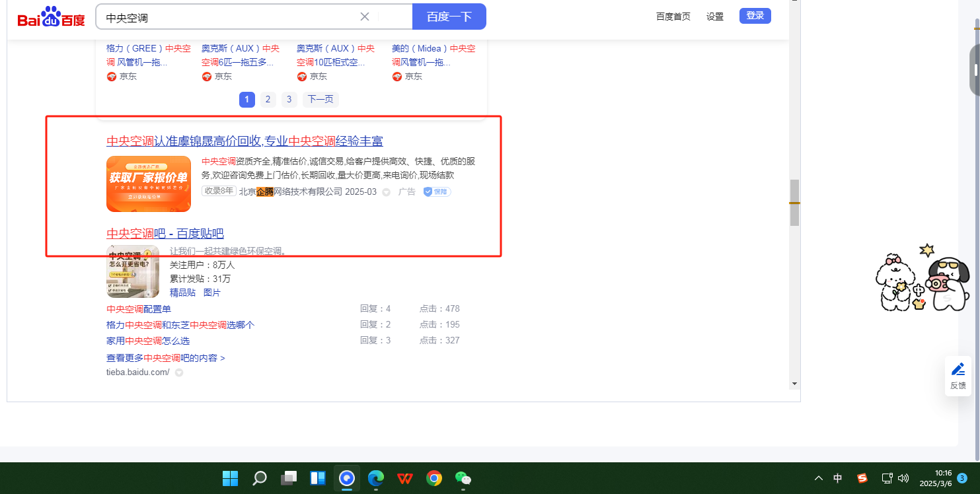
Task: Click the 广告 label
Action: pos(407,192)
